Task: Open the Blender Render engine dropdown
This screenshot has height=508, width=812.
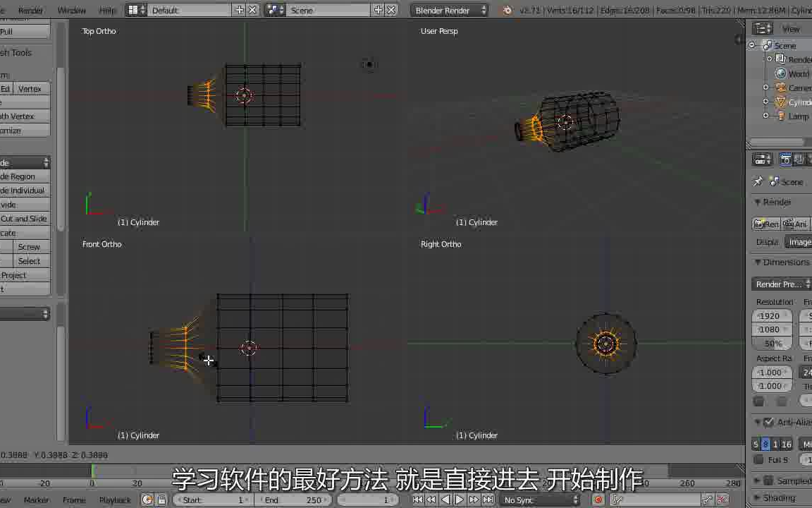Action: coord(450,10)
